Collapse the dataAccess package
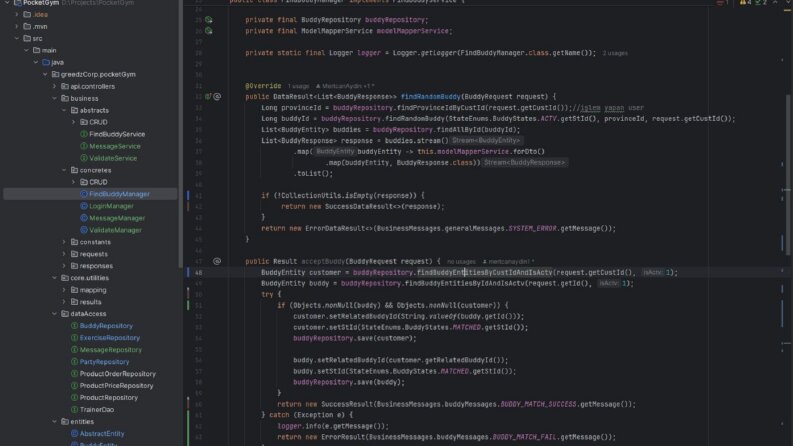Viewport: 793px width, 446px height. pyautogui.click(x=55, y=314)
